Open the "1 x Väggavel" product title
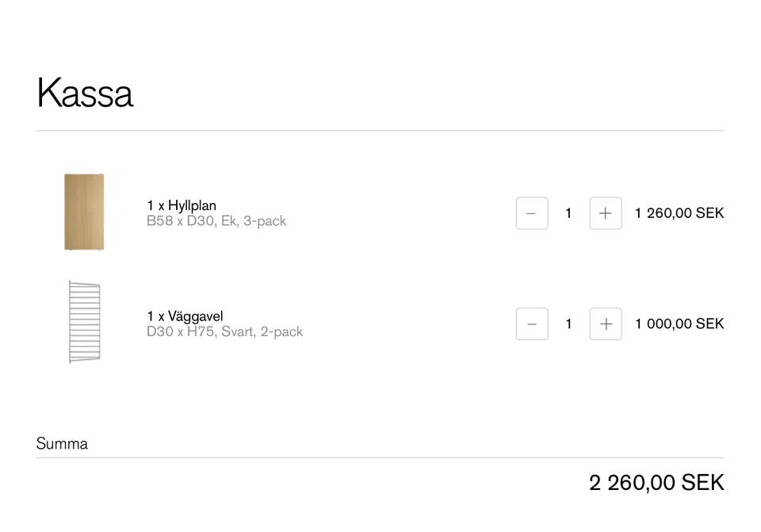761x532 pixels. click(x=185, y=316)
